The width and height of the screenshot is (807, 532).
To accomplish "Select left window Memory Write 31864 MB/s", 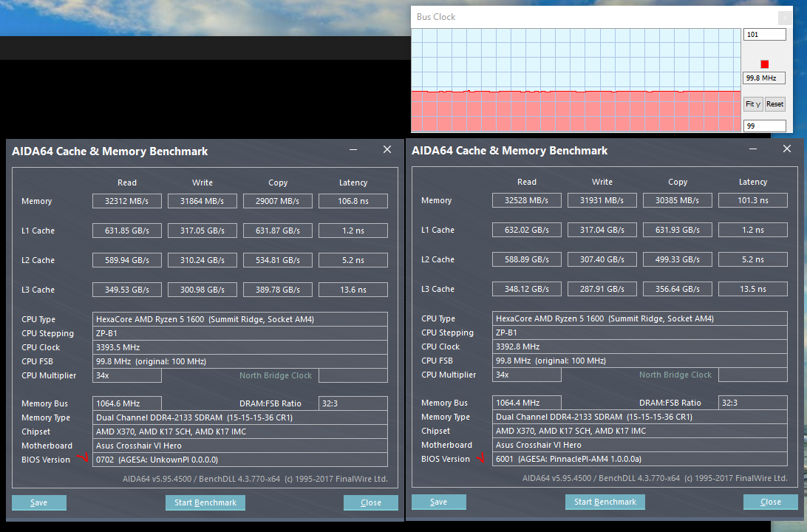I will pyautogui.click(x=202, y=201).
